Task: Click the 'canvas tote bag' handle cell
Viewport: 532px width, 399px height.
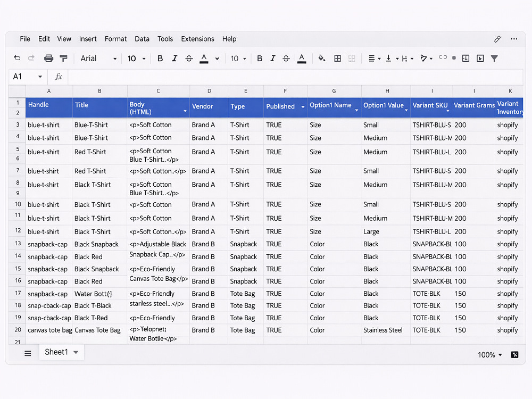Action: pyautogui.click(x=49, y=330)
